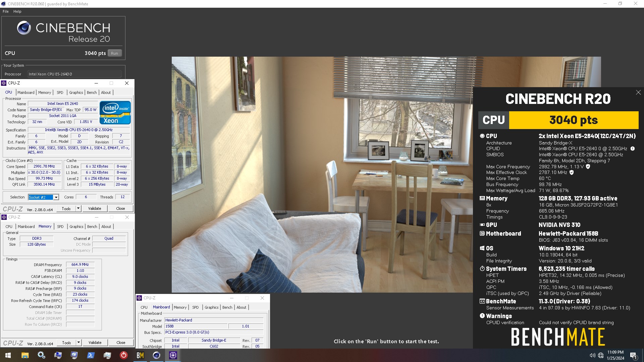Open the network globe icon in system tray

click(x=601, y=355)
